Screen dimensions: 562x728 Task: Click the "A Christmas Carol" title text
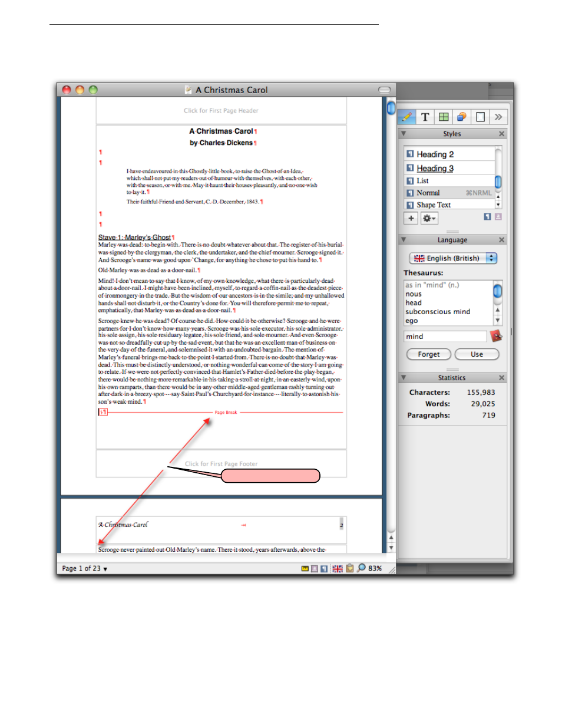pos(222,131)
